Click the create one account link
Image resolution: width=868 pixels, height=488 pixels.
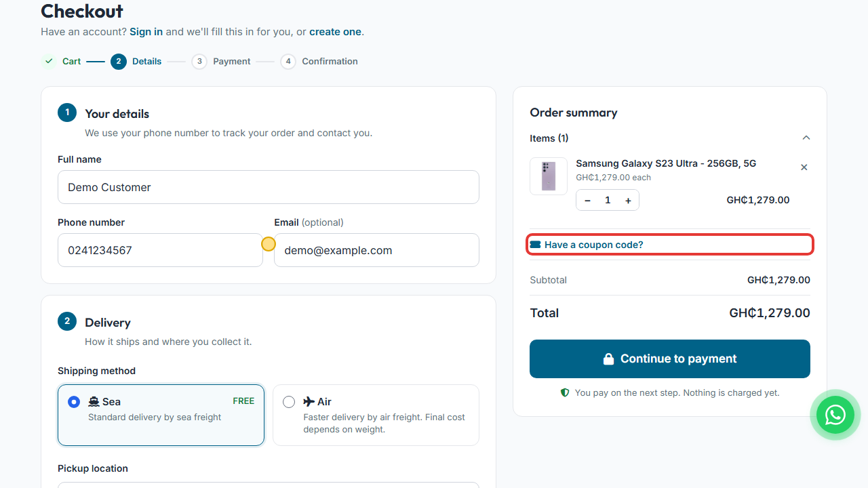click(336, 32)
